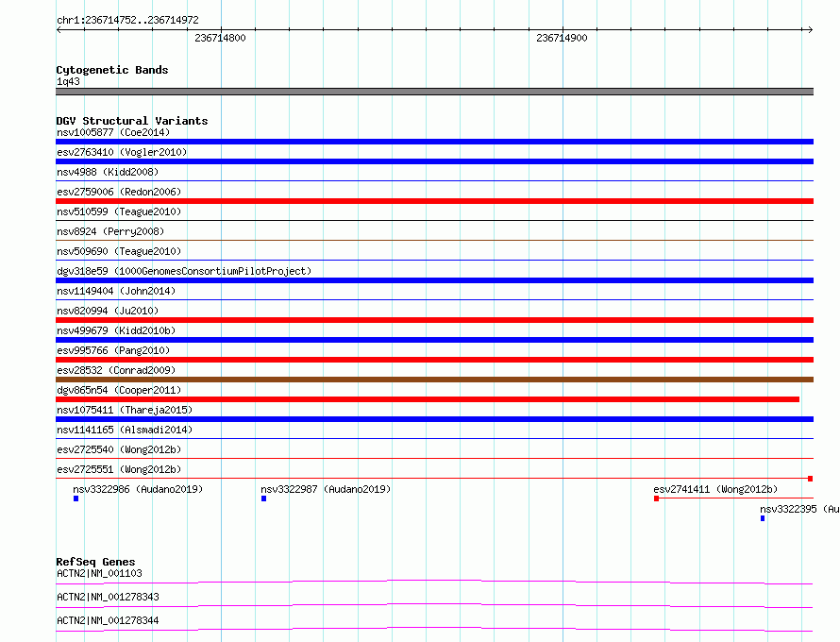Click dgv318e59 (1000GenomesConsortiumPilotProject) label
Screen dimensions: 840x642
184,271
